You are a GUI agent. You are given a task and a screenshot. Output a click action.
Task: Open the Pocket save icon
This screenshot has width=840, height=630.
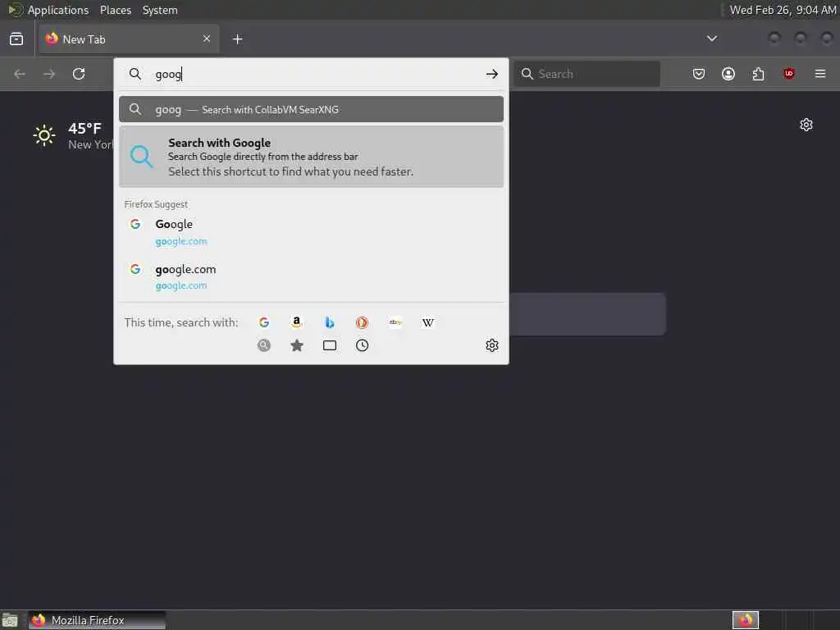coord(699,74)
